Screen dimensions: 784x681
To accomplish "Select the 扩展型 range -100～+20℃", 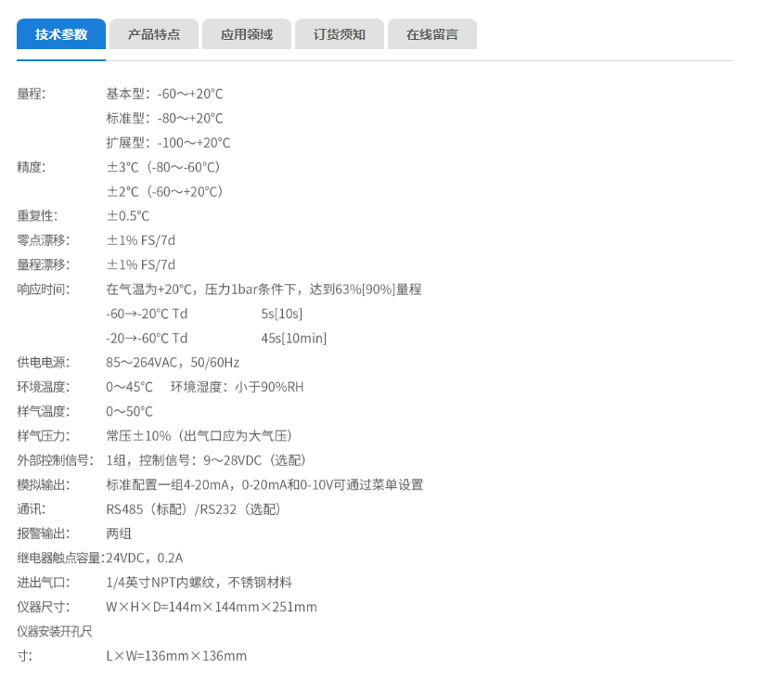I will click(169, 142).
